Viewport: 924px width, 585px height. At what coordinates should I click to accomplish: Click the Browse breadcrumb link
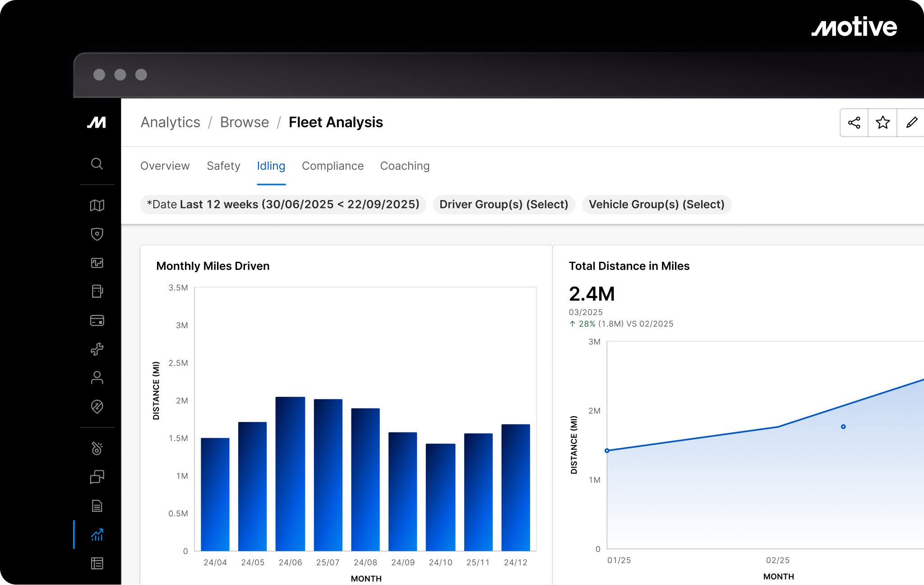(x=244, y=122)
